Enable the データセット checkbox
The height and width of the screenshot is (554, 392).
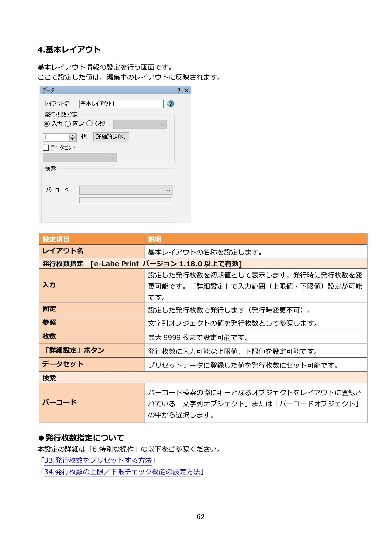pyautogui.click(x=46, y=148)
